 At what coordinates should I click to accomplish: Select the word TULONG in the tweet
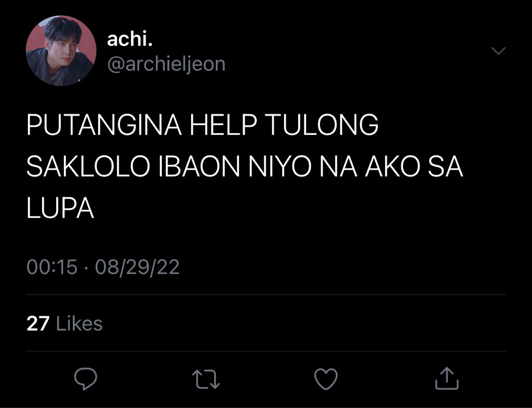pyautogui.click(x=323, y=125)
